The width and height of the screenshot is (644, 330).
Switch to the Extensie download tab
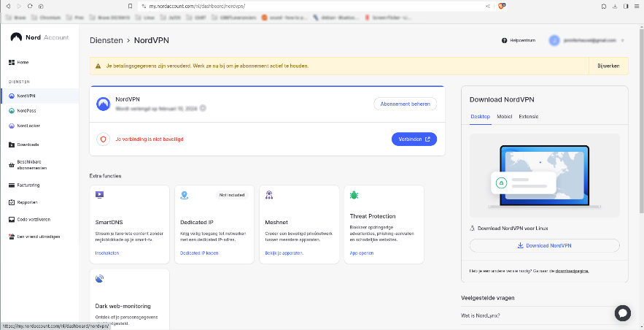529,117
